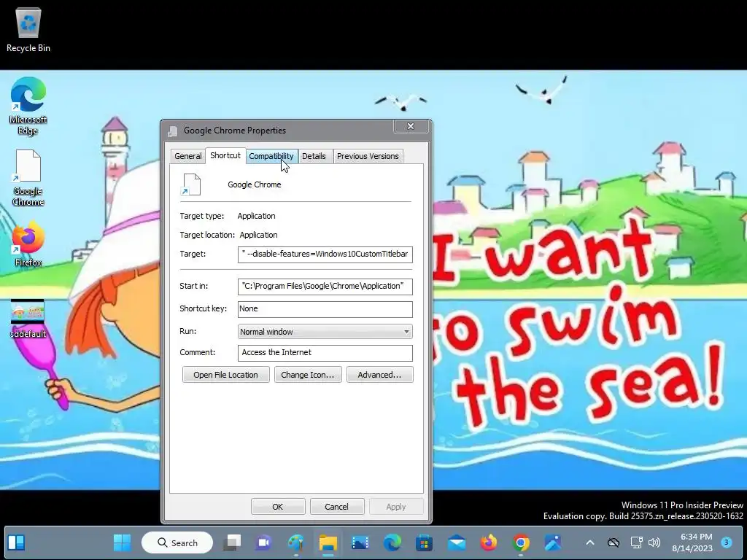Launch Microsoft Edge from the taskbar
Image resolution: width=747 pixels, height=560 pixels.
click(392, 542)
